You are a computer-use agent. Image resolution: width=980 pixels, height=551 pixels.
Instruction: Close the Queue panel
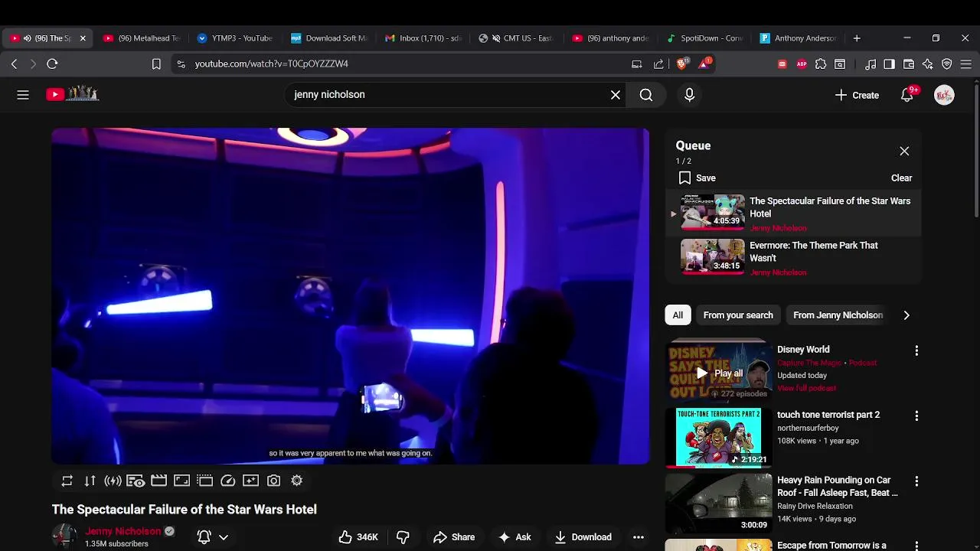point(904,151)
